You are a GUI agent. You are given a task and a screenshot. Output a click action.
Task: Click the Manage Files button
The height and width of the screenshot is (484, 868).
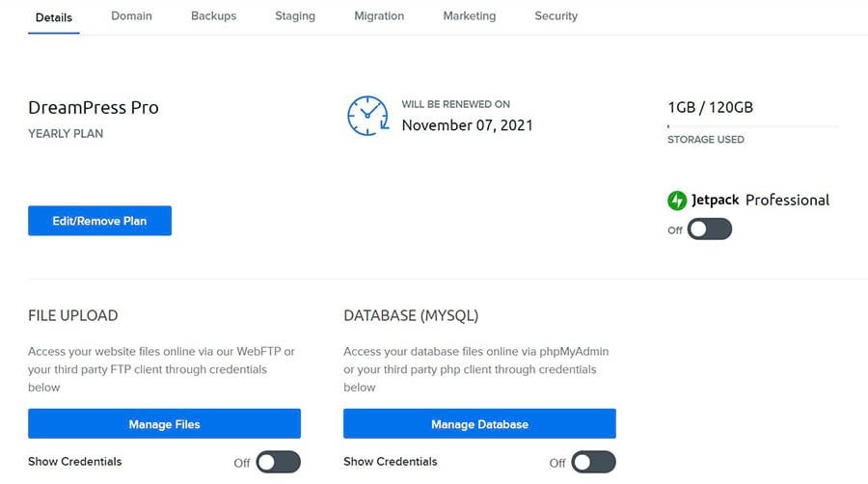coord(164,424)
